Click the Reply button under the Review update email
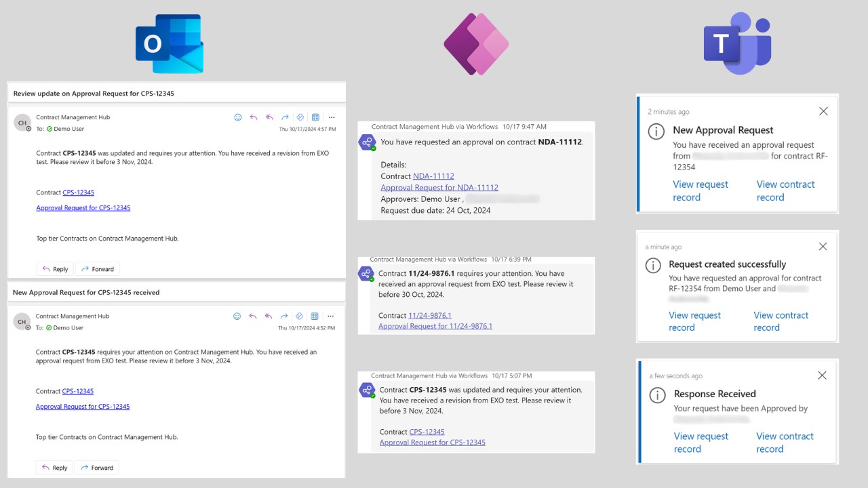Screen dimensions: 868x488 click(x=56, y=269)
